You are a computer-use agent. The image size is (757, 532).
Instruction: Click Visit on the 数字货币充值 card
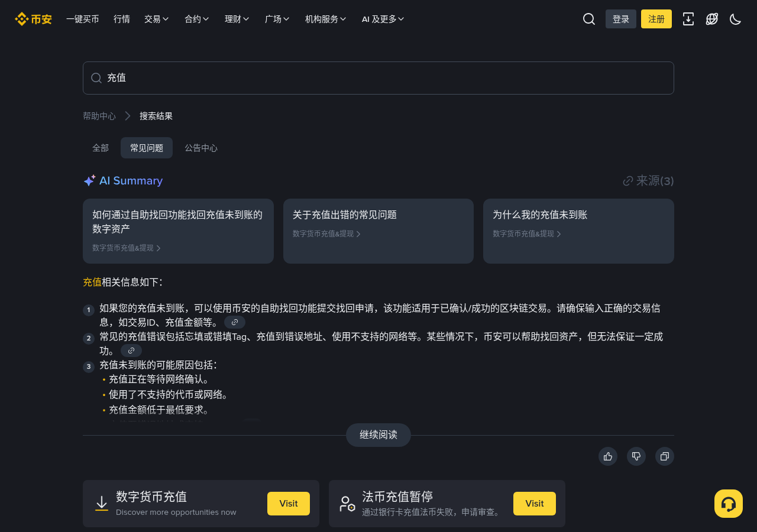[289, 504]
